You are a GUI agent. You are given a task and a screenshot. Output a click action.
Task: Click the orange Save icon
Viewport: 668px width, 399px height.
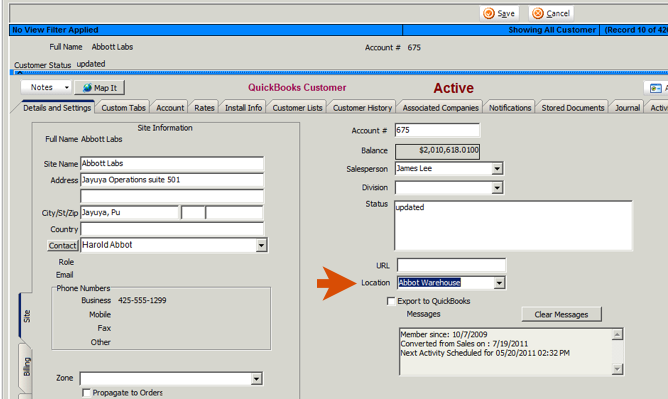(489, 13)
